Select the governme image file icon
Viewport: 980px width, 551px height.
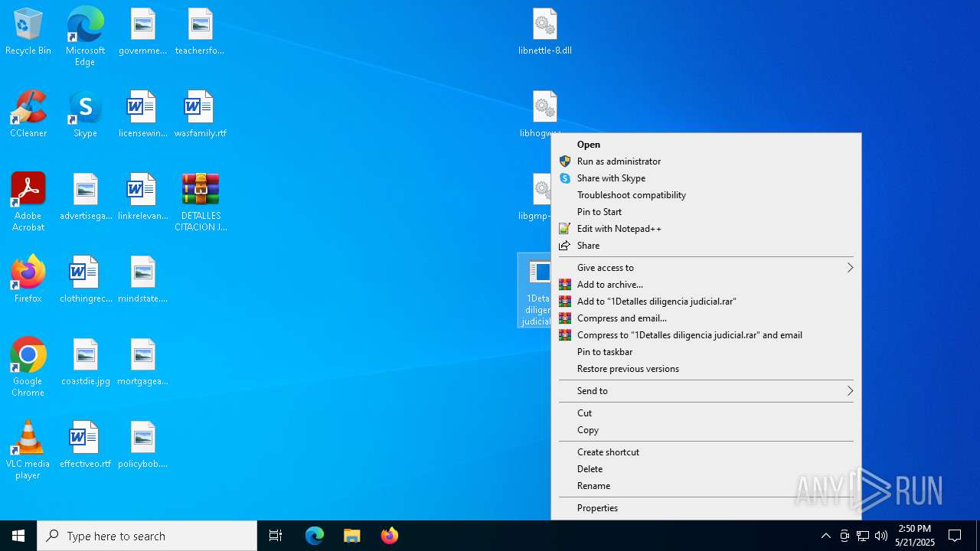(x=142, y=32)
